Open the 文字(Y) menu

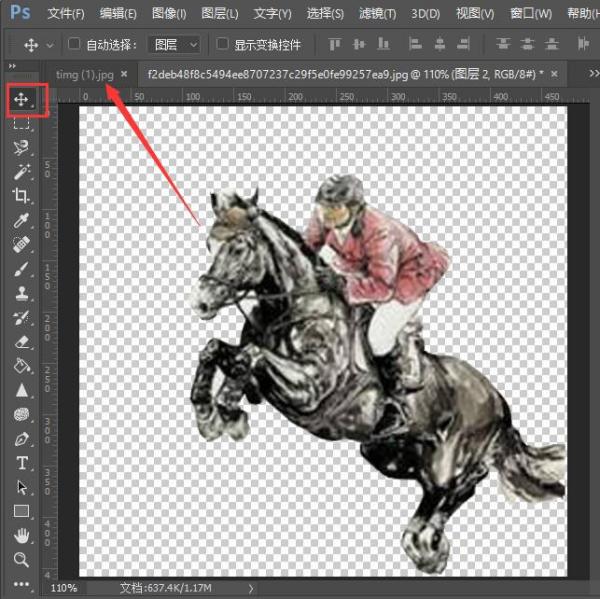click(272, 14)
